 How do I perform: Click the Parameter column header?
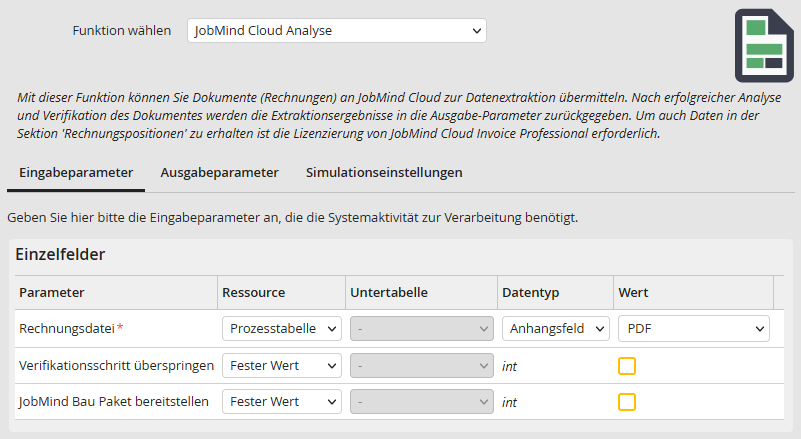click(x=52, y=292)
